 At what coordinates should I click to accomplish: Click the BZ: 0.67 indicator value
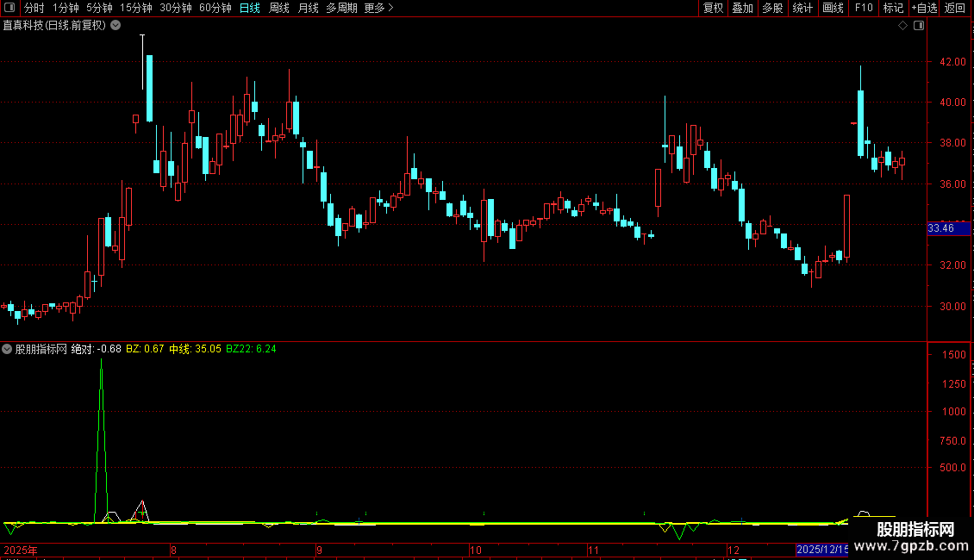tap(145, 349)
